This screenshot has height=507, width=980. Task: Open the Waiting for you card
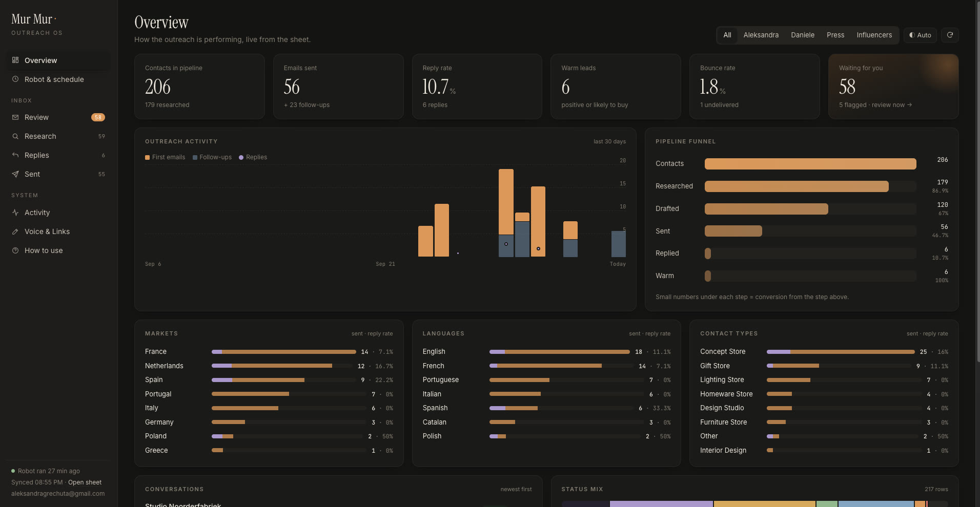click(x=893, y=87)
